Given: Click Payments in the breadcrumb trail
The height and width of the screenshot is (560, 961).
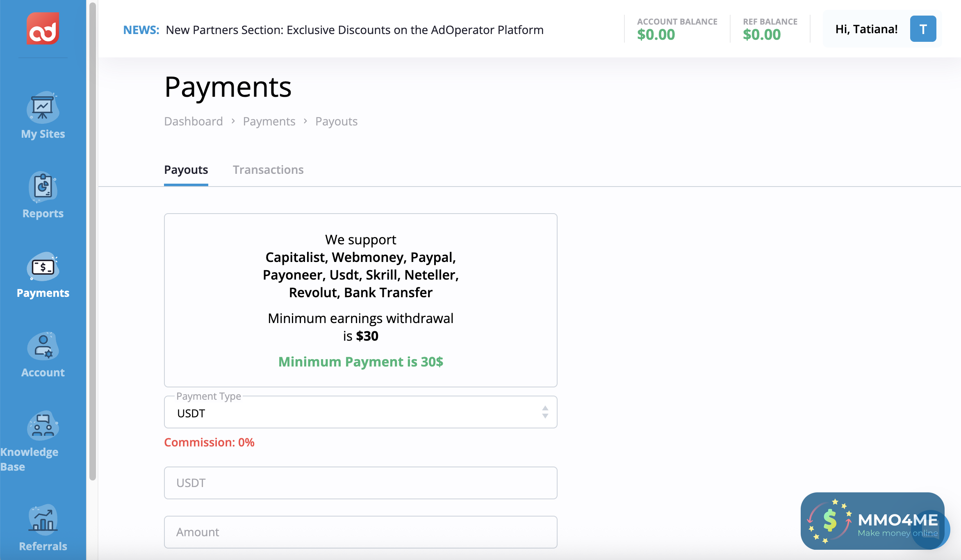Looking at the screenshot, I should coord(269,121).
